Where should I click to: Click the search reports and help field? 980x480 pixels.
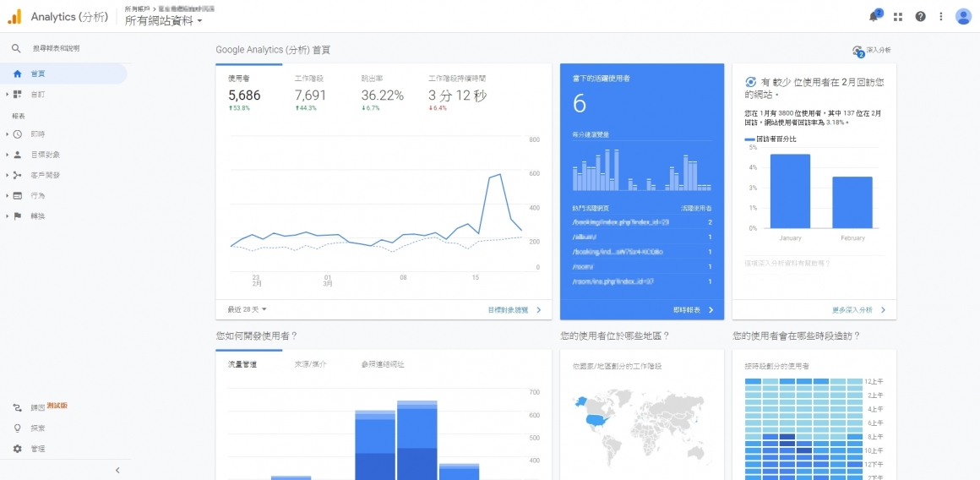click(57, 48)
